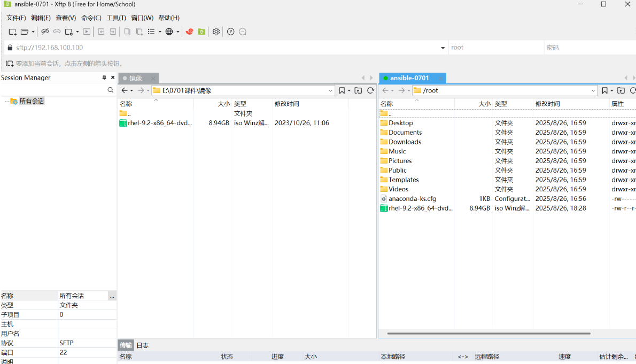Click the disconnect broken-link icon

[x=45, y=32]
